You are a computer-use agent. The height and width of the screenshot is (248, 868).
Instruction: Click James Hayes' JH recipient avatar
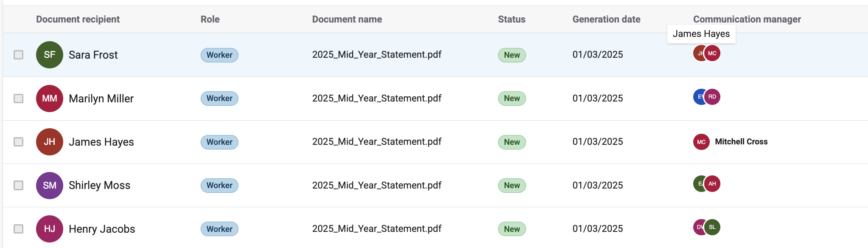pyautogui.click(x=50, y=142)
